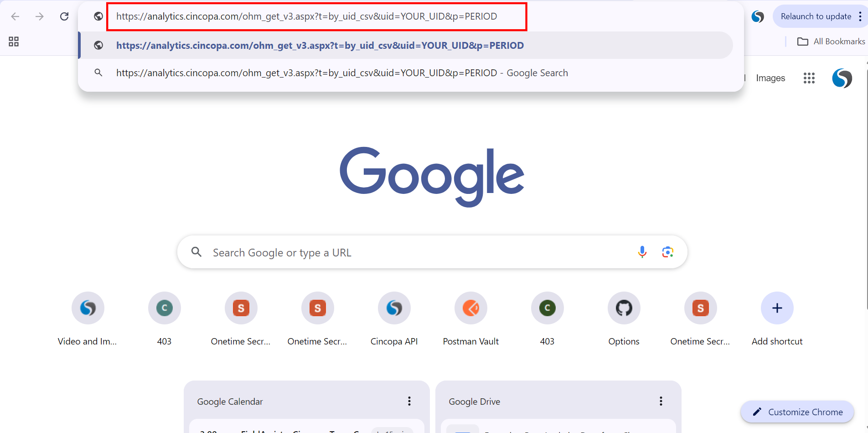Reload the current page

[64, 16]
